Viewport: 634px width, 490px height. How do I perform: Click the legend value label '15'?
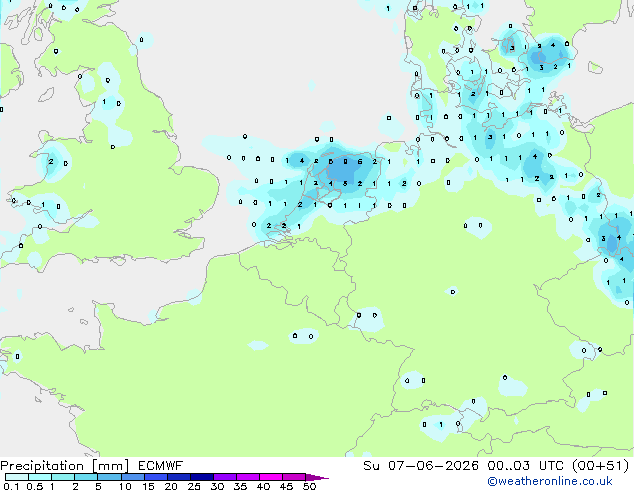click(x=148, y=486)
